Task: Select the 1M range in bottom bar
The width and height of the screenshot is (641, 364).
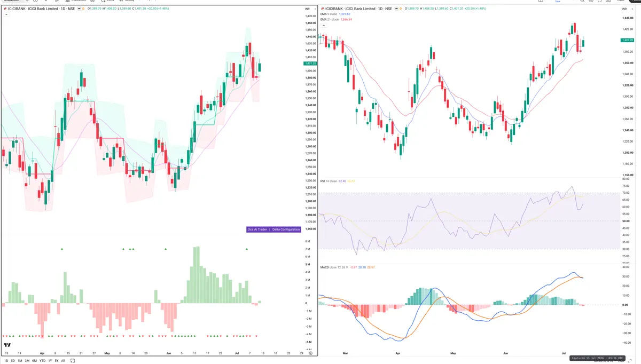Action: (x=20, y=361)
